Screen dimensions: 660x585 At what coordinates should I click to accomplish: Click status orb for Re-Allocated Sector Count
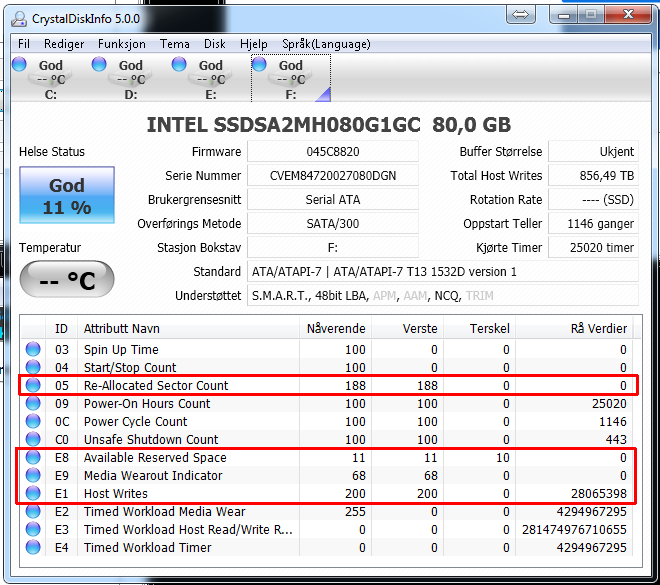click(x=33, y=385)
